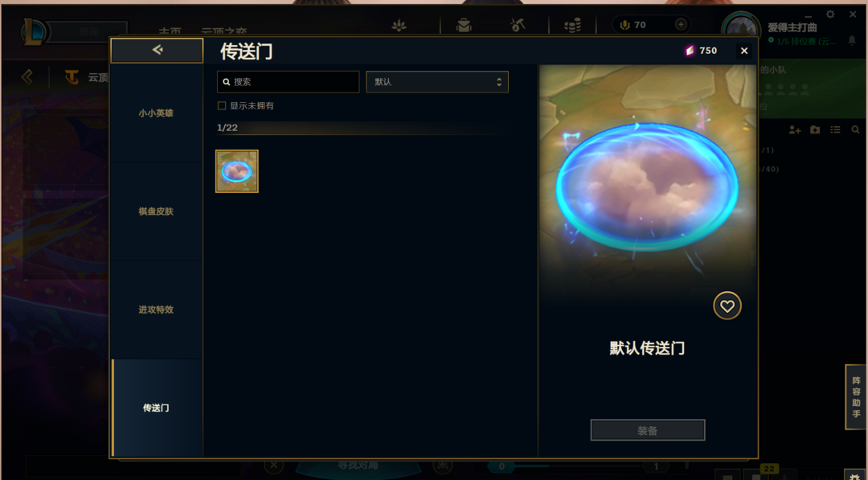Click the new folder icon in the friends list
This screenshot has height=480, width=868.
[x=815, y=129]
